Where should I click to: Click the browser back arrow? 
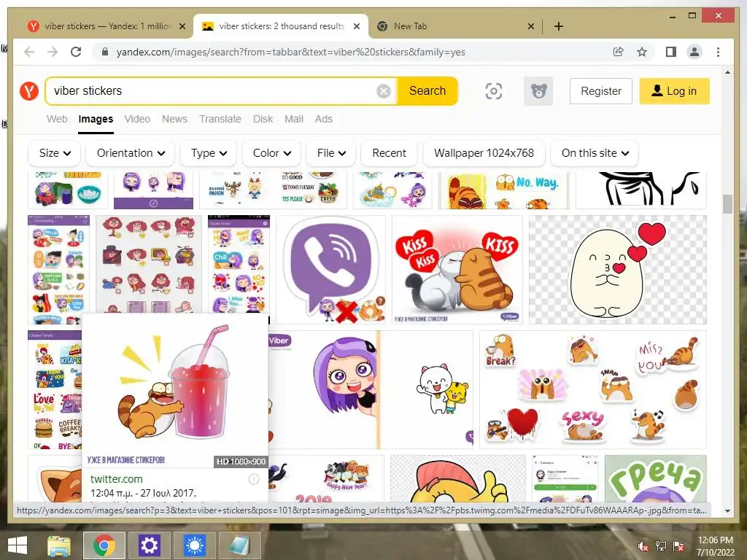[29, 52]
